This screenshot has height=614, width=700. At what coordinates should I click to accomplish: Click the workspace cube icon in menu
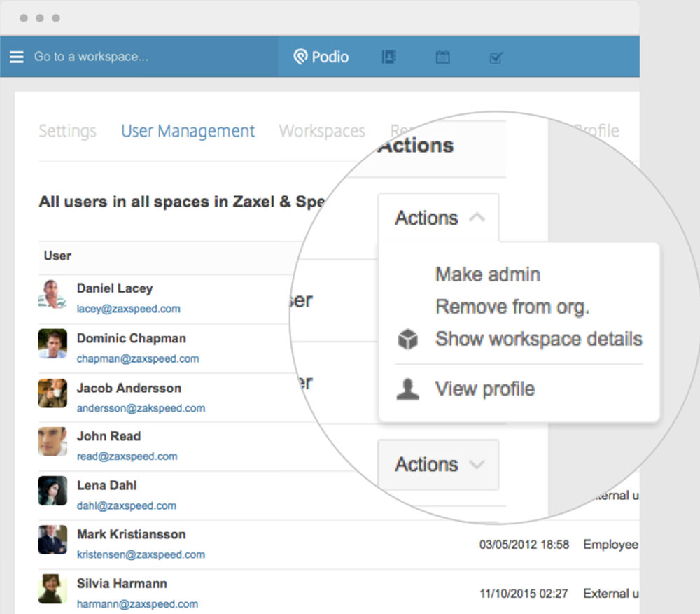coord(407,339)
